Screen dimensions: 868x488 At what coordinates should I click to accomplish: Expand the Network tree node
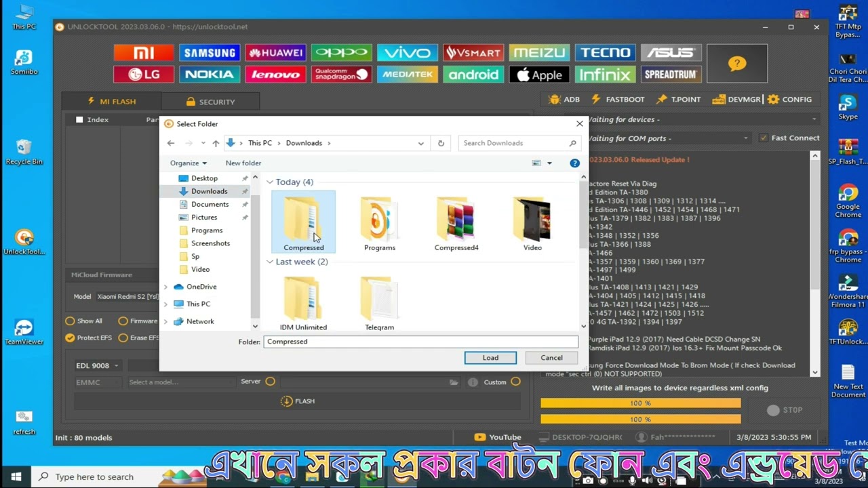click(165, 321)
